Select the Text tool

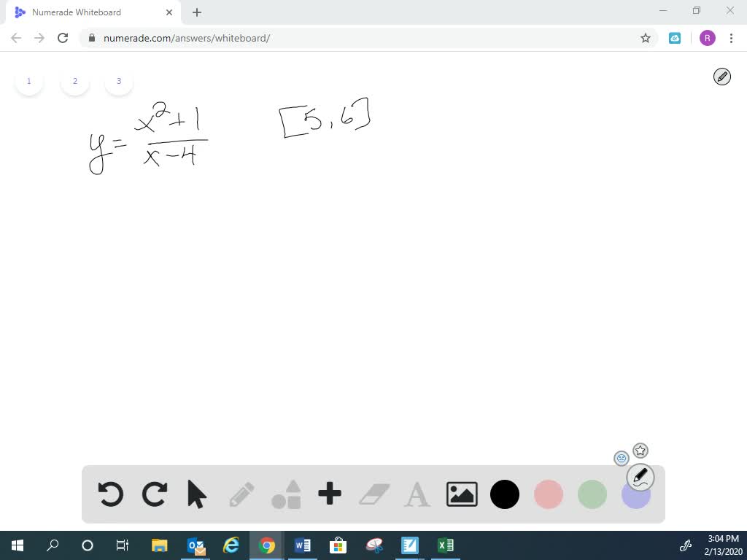[417, 494]
